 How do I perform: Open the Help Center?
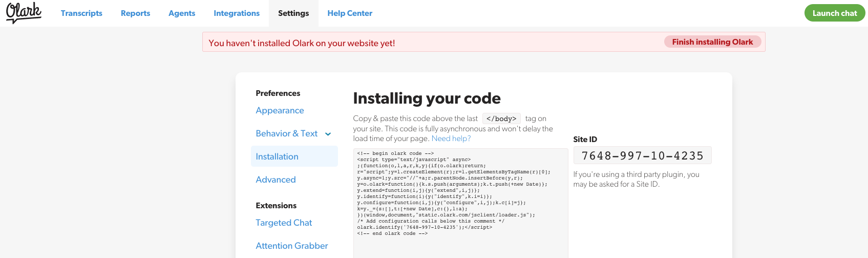(x=350, y=13)
